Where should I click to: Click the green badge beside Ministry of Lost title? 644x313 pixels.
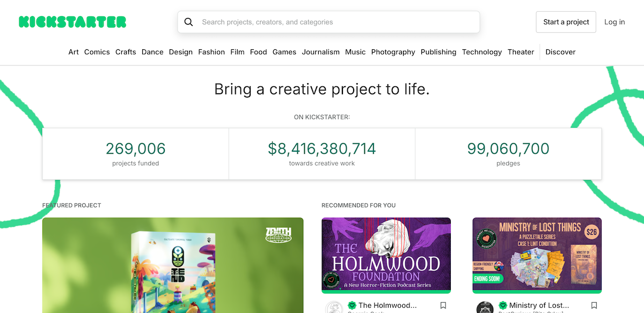(x=503, y=305)
